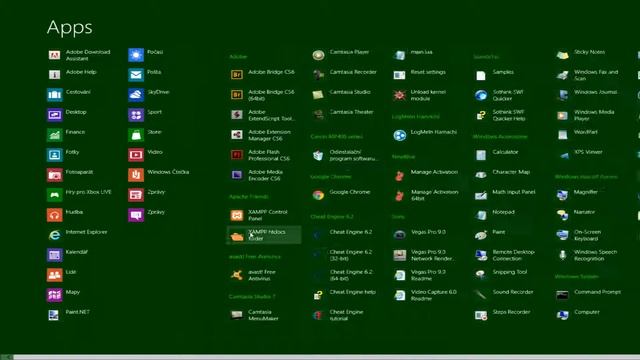
Task: Launch the Hudba music app
Action: click(x=65, y=215)
